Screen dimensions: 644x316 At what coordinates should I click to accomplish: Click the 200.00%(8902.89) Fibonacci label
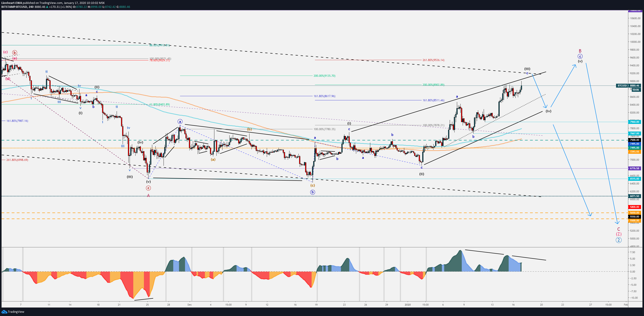[x=434, y=85]
